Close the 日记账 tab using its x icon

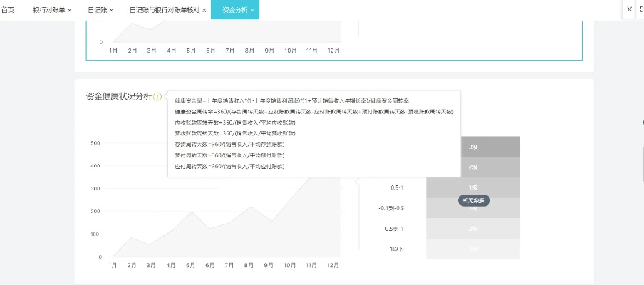111,10
